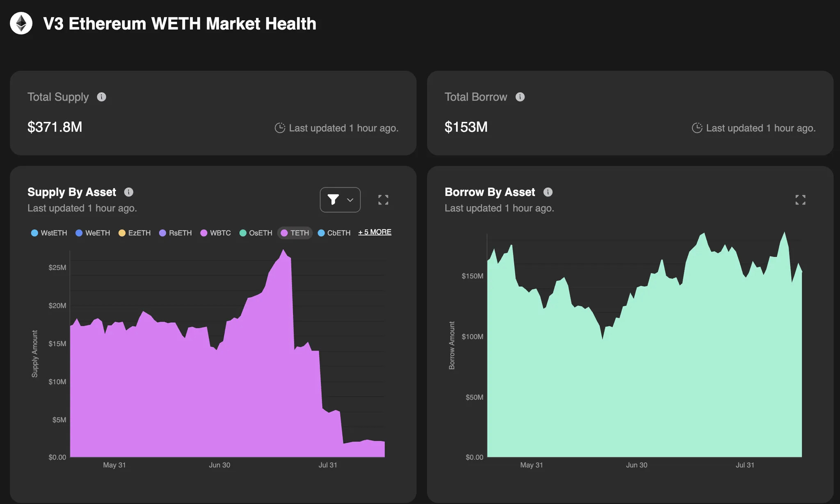This screenshot has width=840, height=504.
Task: Click Borrow By Asset info icon
Action: click(548, 192)
